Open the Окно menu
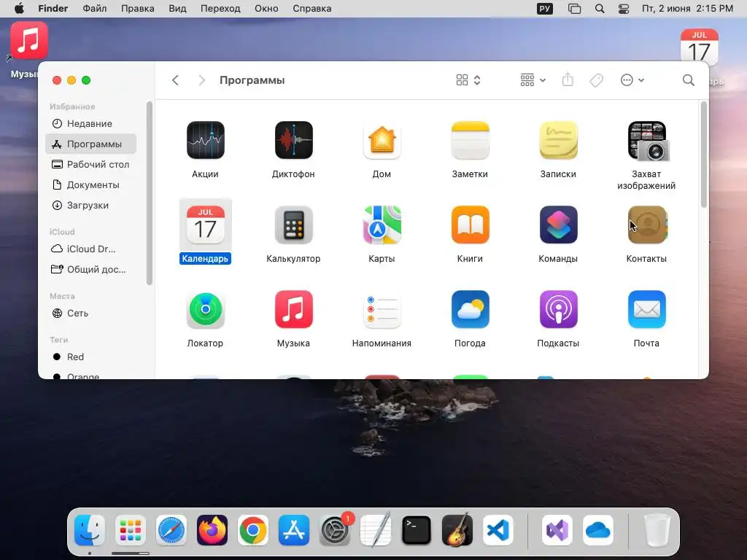 tap(266, 9)
